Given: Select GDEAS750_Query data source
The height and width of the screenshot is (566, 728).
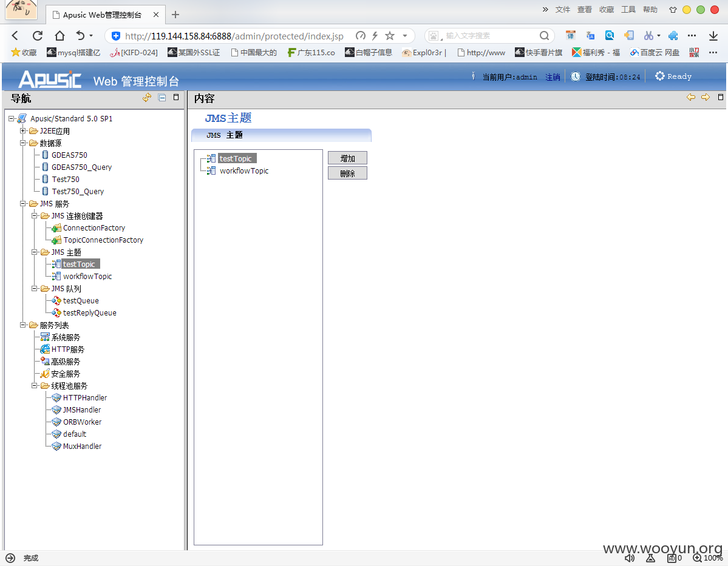Looking at the screenshot, I should pos(82,167).
